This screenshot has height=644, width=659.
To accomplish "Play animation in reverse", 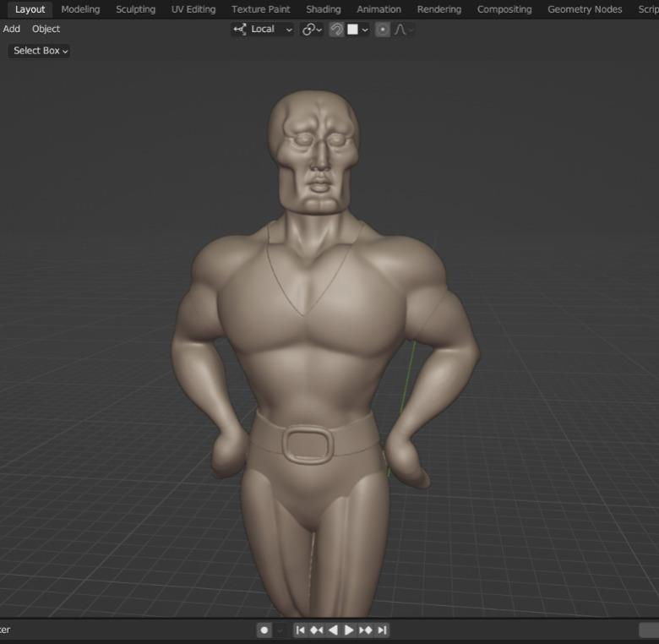I will [333, 630].
